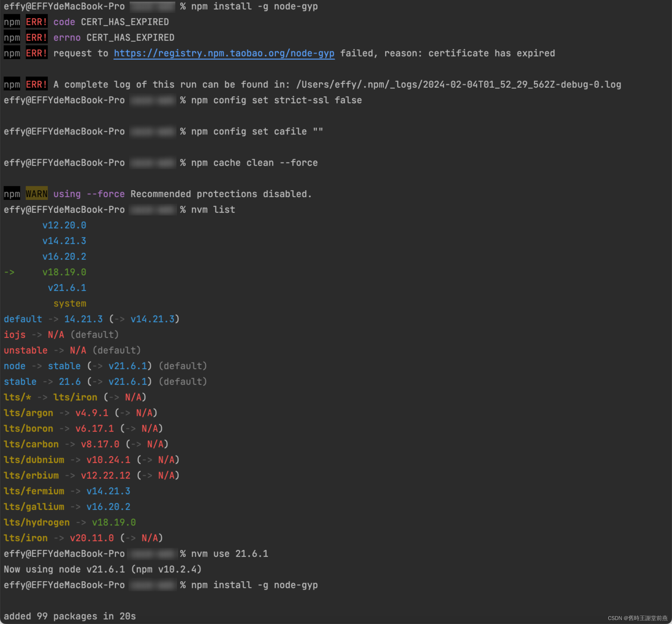Click the 'nvm list' command

(213, 210)
